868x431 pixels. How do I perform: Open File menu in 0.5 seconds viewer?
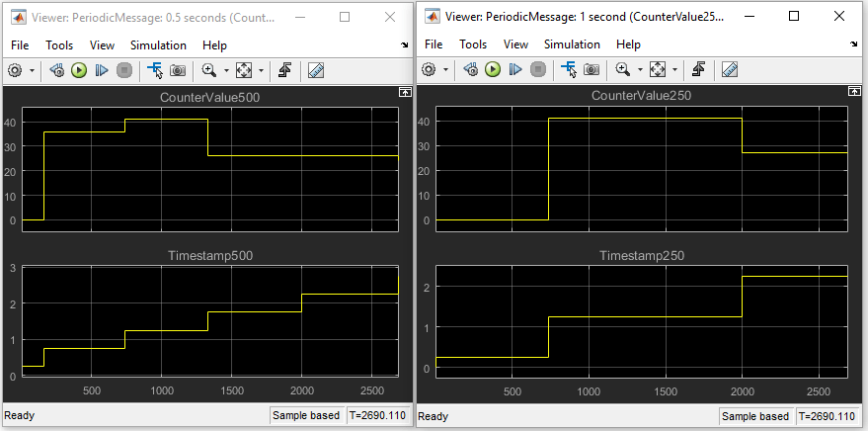pos(20,45)
